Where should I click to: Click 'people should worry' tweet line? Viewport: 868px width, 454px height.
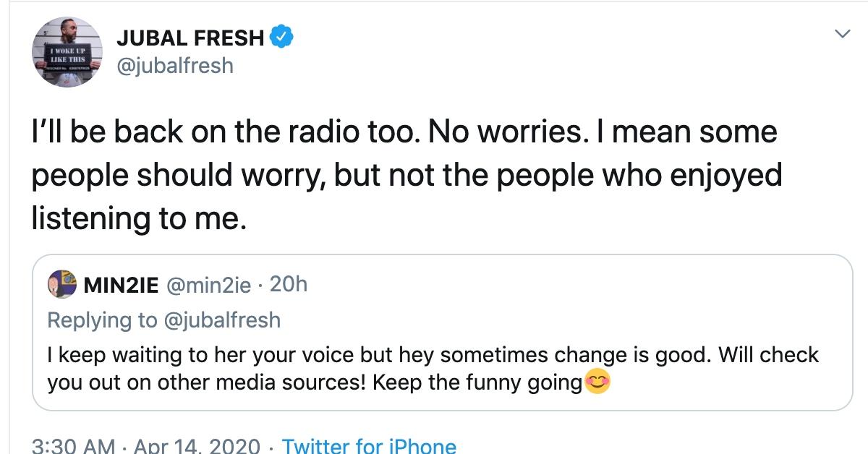tap(181, 175)
